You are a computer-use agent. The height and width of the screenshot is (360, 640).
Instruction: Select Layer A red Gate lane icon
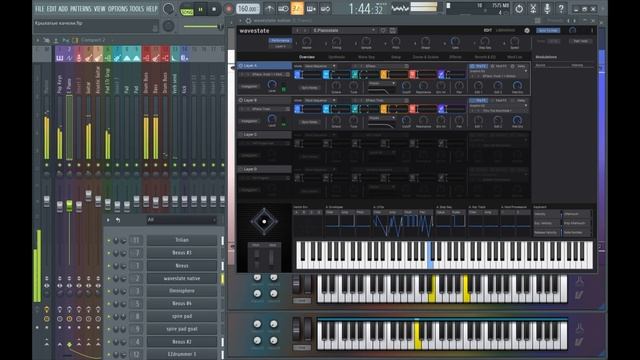412,74
